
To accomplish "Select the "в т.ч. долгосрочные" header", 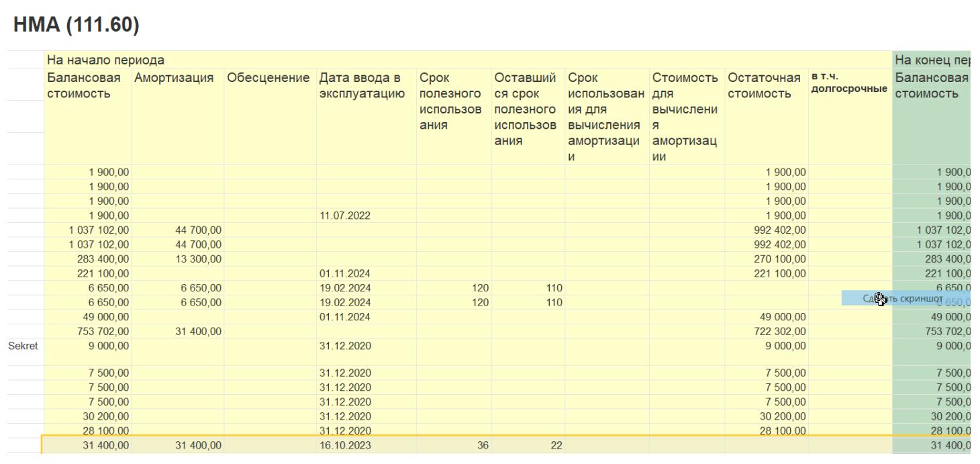I will (x=849, y=84).
